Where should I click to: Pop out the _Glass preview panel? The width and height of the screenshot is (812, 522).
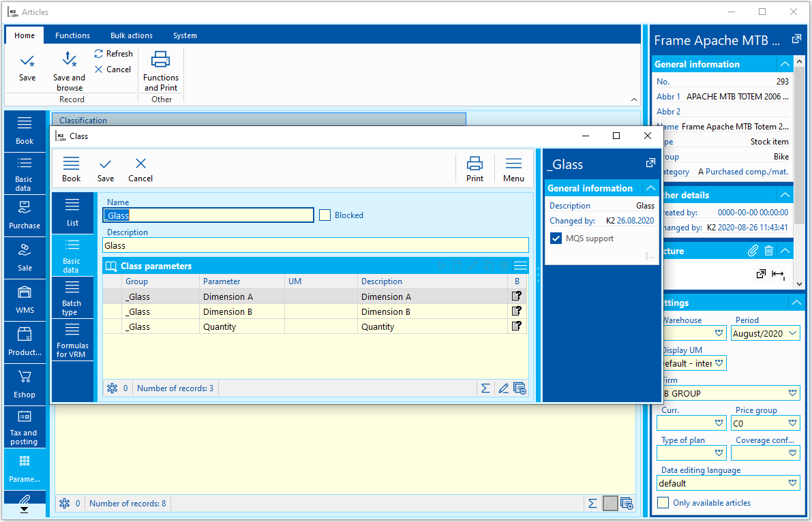[x=650, y=164]
